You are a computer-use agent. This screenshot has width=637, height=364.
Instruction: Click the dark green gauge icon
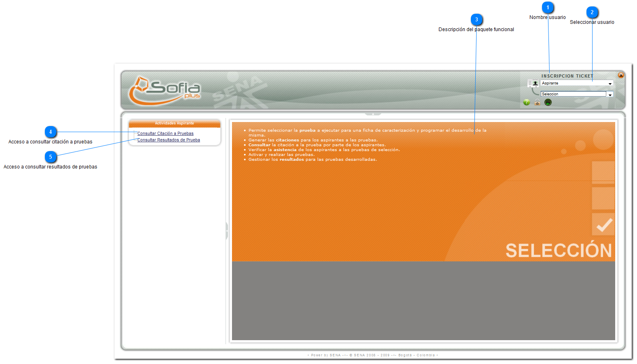point(548,102)
